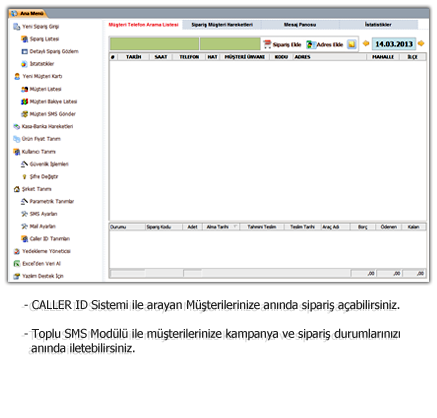Open the Mesaj Panosu tab
The image size is (437, 418).
300,25
